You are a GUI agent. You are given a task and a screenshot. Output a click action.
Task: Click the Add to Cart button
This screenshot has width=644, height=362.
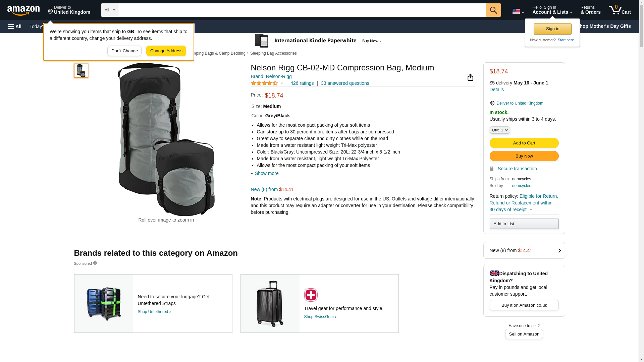(x=524, y=143)
